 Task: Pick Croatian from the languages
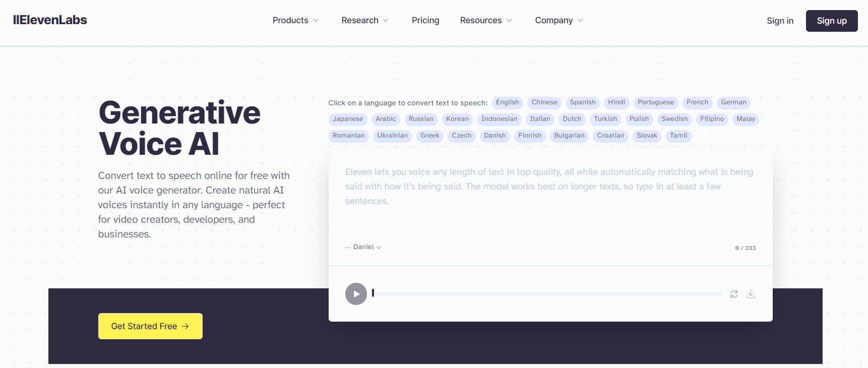point(610,136)
